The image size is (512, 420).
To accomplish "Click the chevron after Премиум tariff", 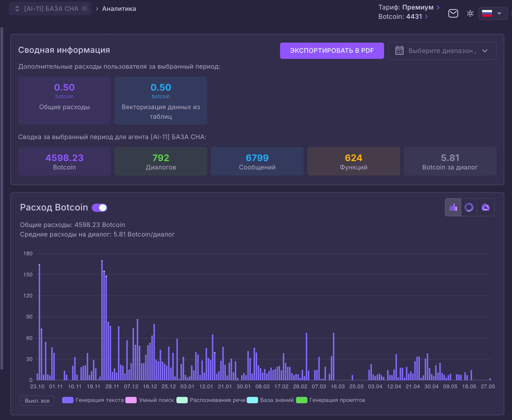I will 438,7.
